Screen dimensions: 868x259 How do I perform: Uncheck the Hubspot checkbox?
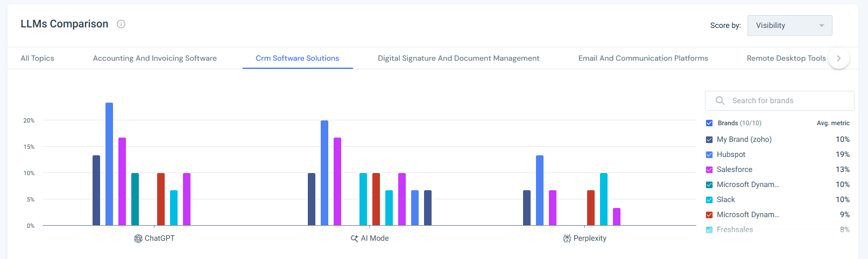tap(709, 155)
